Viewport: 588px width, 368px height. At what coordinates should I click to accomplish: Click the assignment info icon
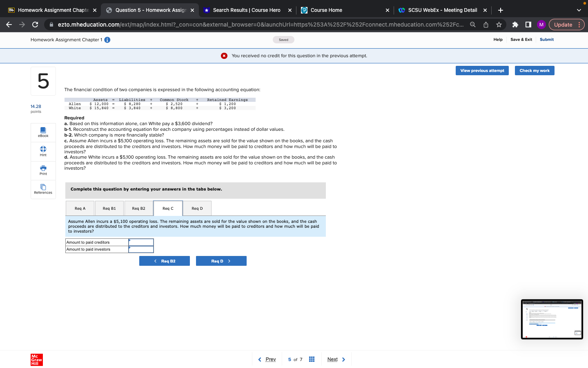click(107, 40)
